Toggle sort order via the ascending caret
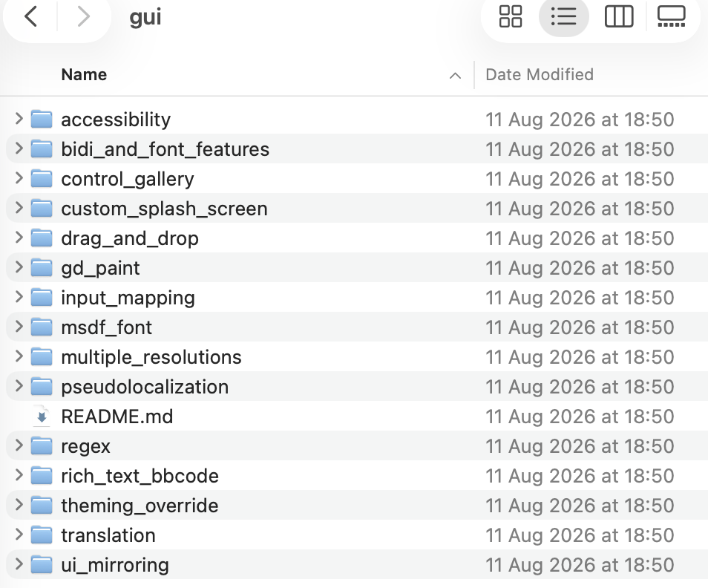The image size is (708, 588). pyautogui.click(x=455, y=76)
